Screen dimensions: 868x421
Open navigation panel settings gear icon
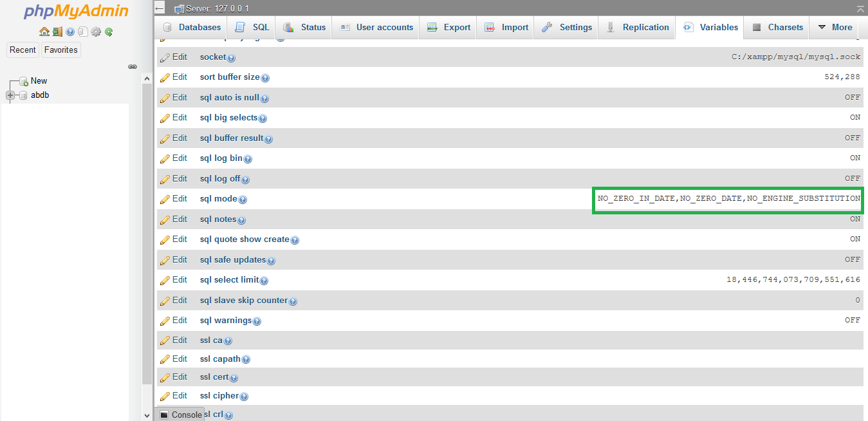(96, 32)
